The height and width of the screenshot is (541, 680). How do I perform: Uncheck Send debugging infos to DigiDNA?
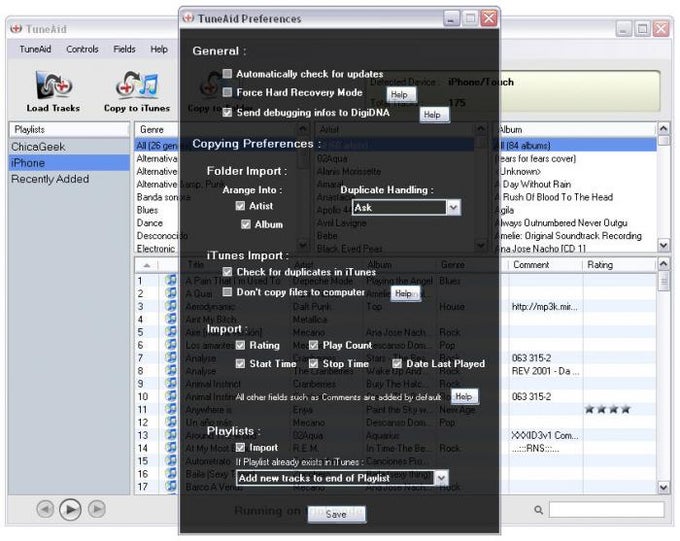click(227, 112)
